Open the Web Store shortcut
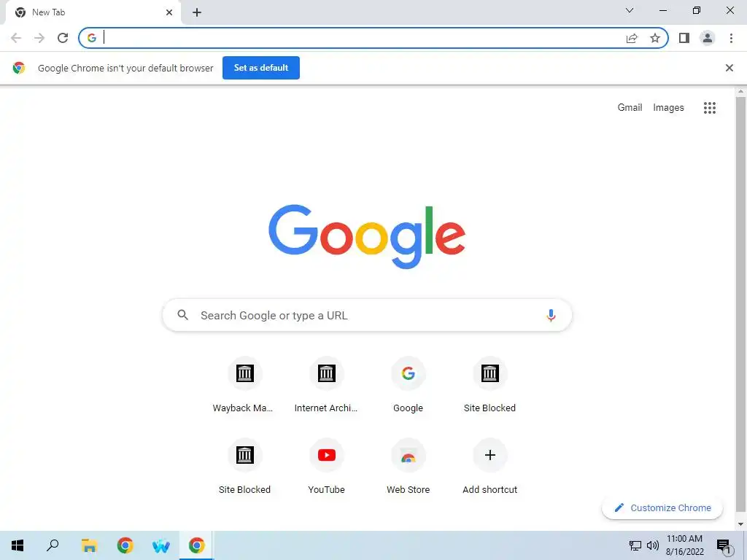 [409, 466]
